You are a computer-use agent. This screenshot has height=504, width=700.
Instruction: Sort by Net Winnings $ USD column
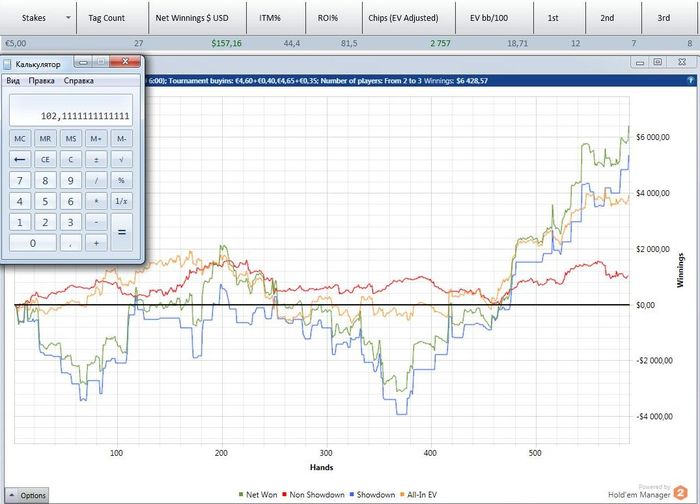coord(192,18)
